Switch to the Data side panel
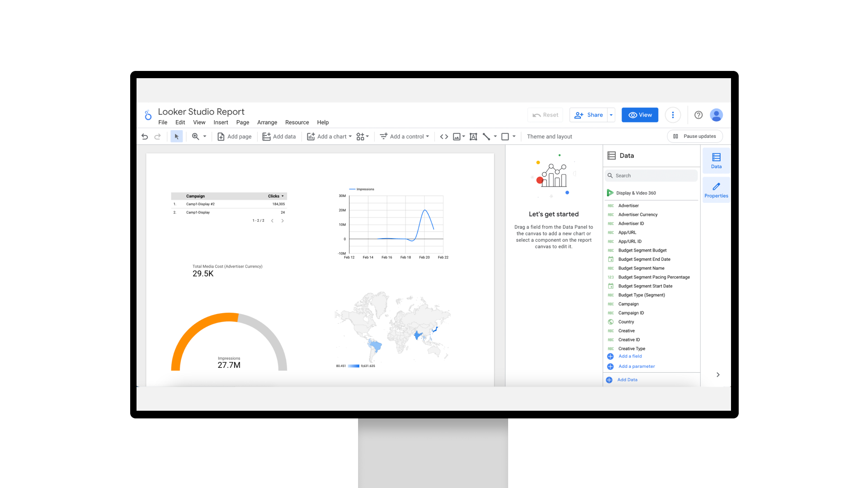 click(x=716, y=160)
